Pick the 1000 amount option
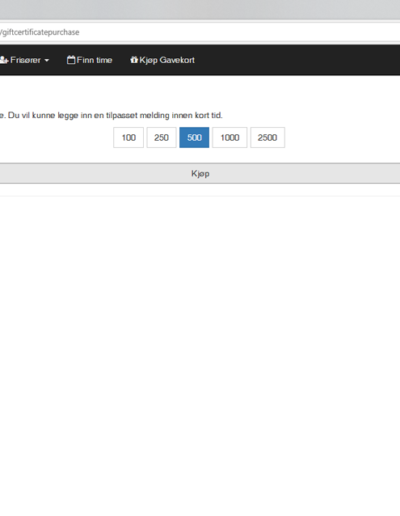400x516 pixels. pyautogui.click(x=230, y=137)
